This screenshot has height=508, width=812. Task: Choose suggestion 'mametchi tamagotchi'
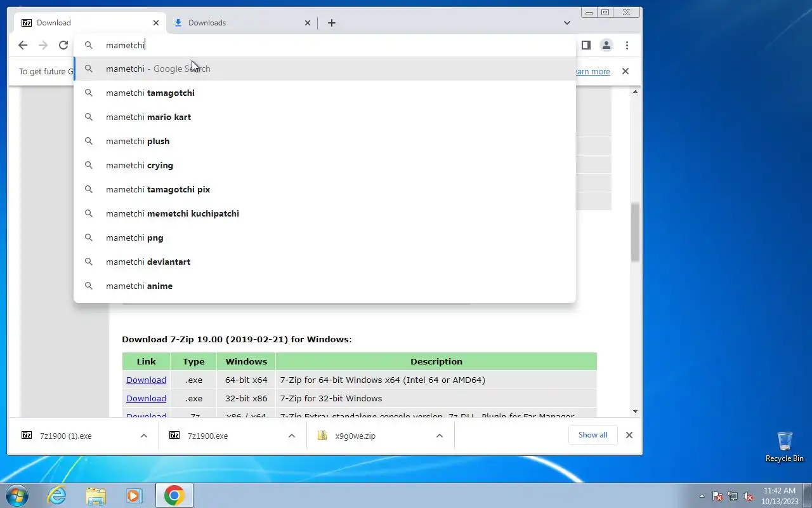click(325, 93)
